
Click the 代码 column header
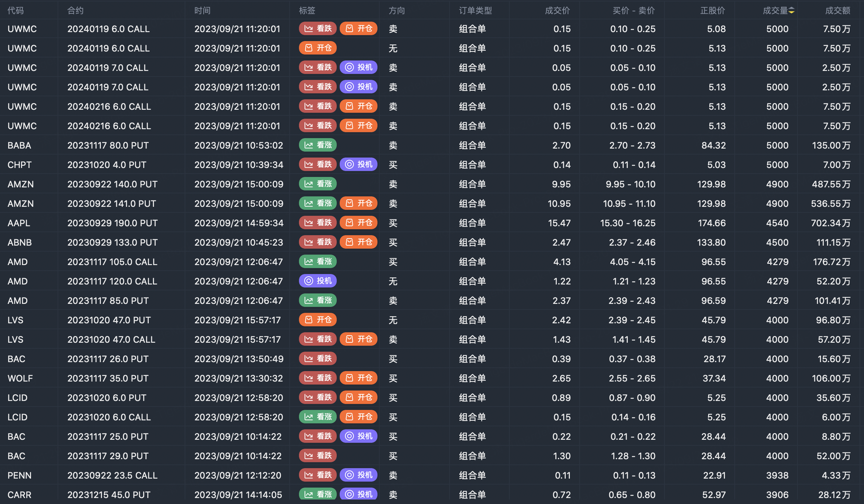16,11
